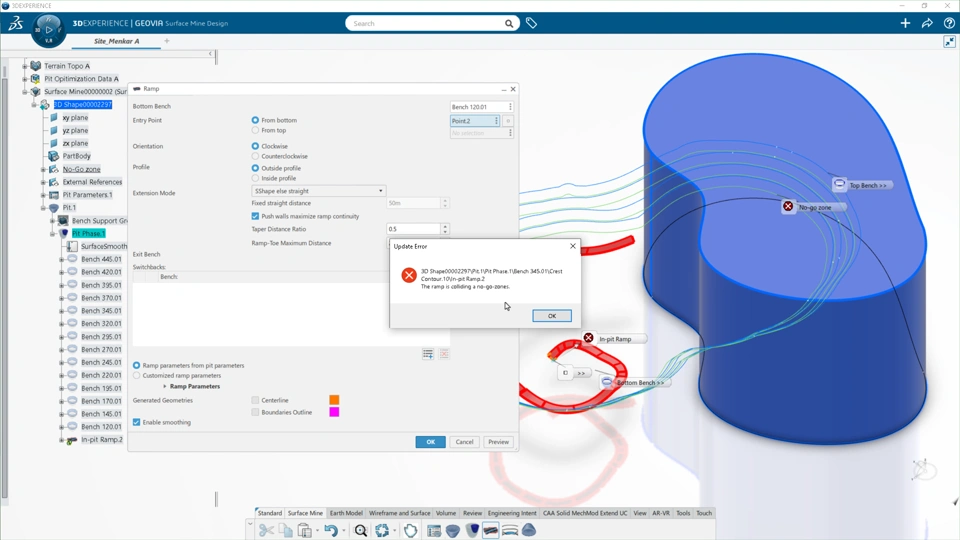
Task: Increase Taper Distance Ratio stepper
Action: tap(445, 226)
